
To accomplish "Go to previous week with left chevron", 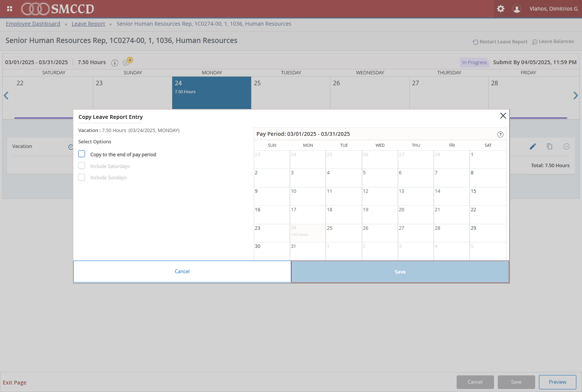I will click(6, 95).
